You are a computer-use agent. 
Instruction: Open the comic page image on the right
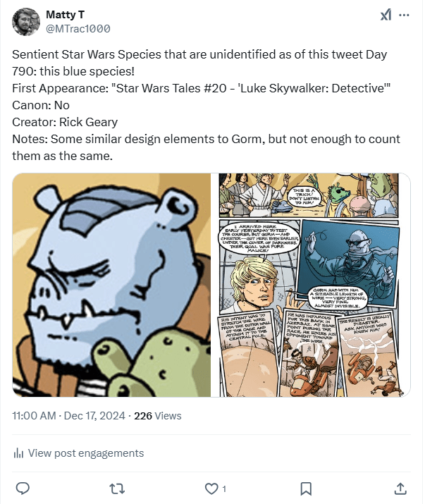pyautogui.click(x=314, y=285)
